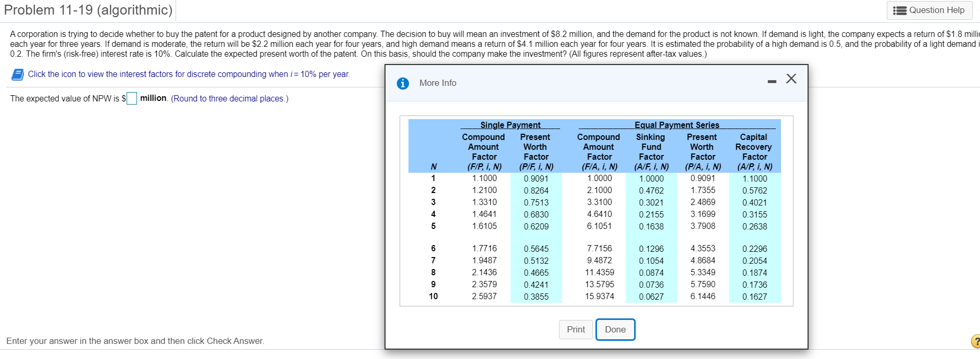This screenshot has width=980, height=359.
Task: Click the Print button
Action: [x=575, y=329]
